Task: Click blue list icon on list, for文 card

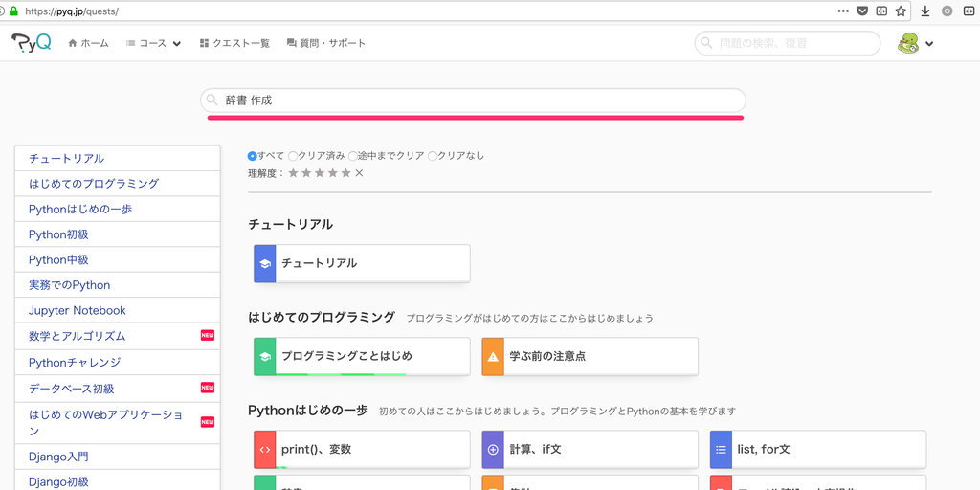Action: pos(722,450)
